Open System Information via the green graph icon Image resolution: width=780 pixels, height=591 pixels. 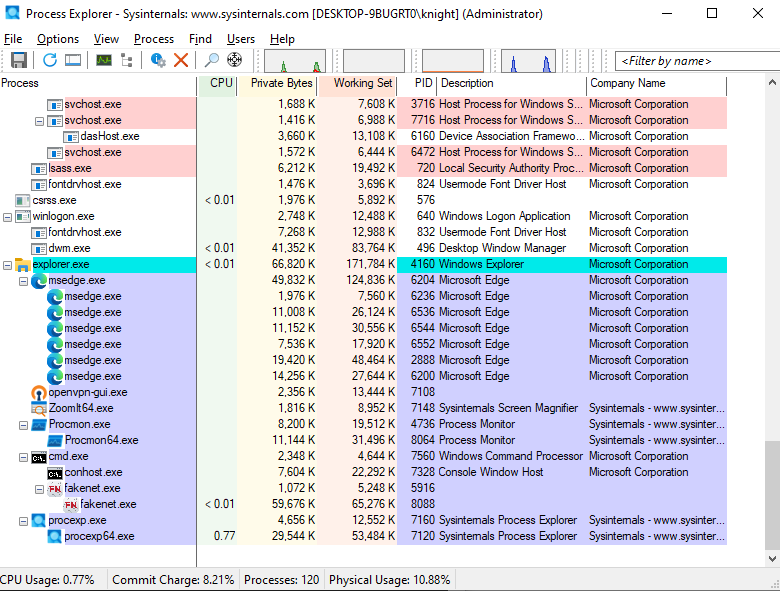[103, 60]
